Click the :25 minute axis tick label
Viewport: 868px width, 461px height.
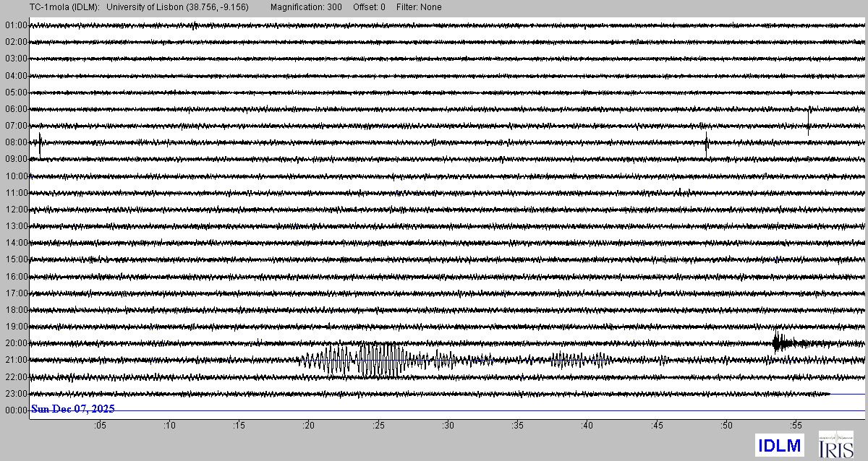(x=378, y=426)
